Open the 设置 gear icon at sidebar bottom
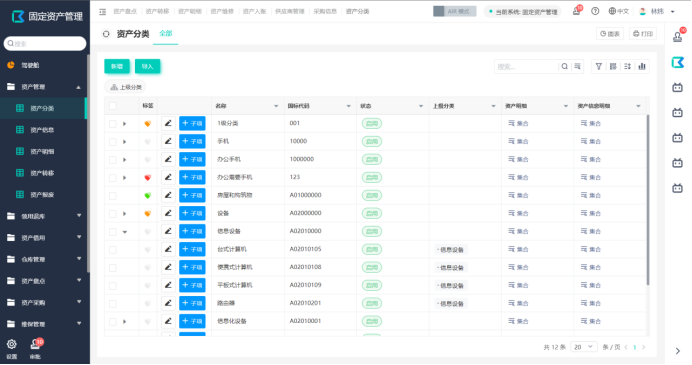The width and height of the screenshot is (692, 365). [12, 344]
